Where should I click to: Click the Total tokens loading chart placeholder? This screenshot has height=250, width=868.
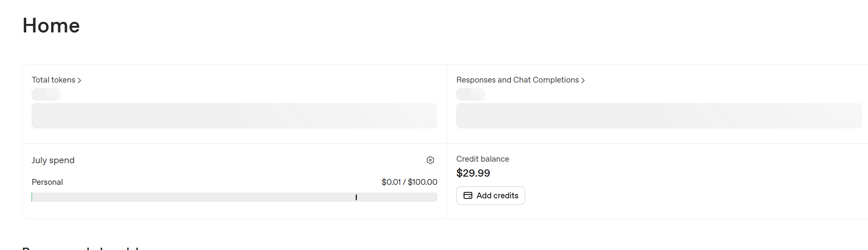[x=234, y=116]
